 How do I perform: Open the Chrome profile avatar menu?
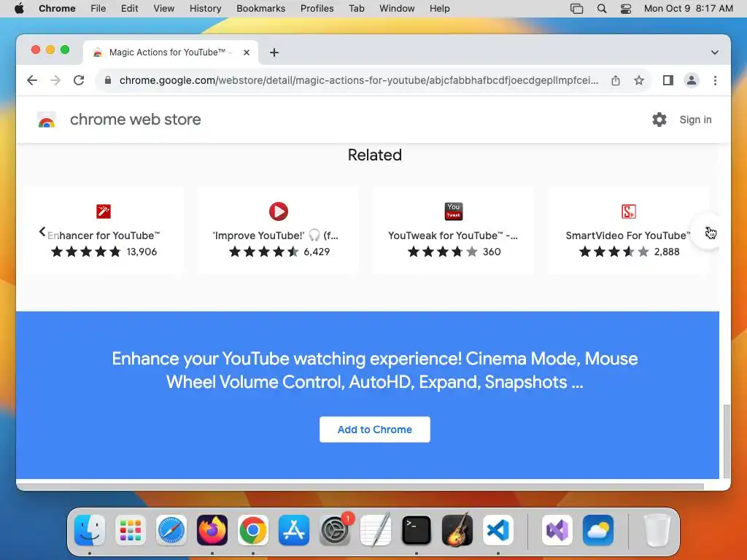(x=692, y=80)
